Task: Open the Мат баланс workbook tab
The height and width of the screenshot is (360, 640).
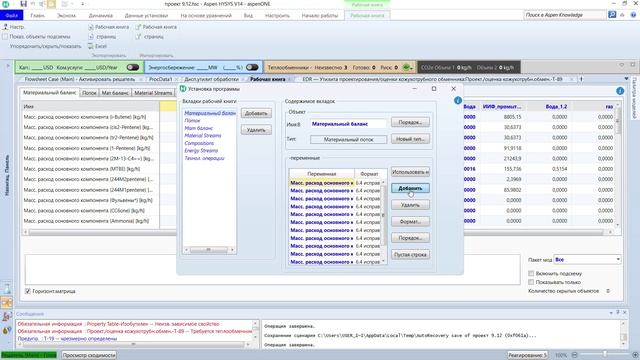Action: pyautogui.click(x=115, y=93)
